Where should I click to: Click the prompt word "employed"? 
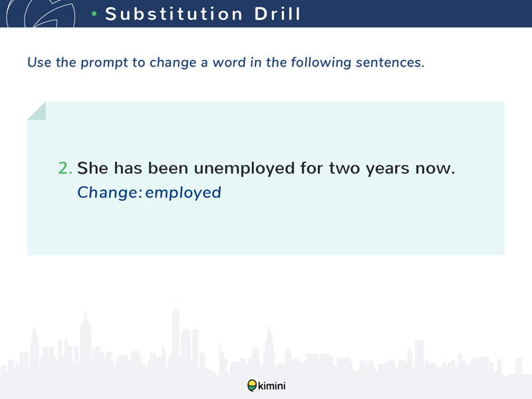[x=183, y=193]
